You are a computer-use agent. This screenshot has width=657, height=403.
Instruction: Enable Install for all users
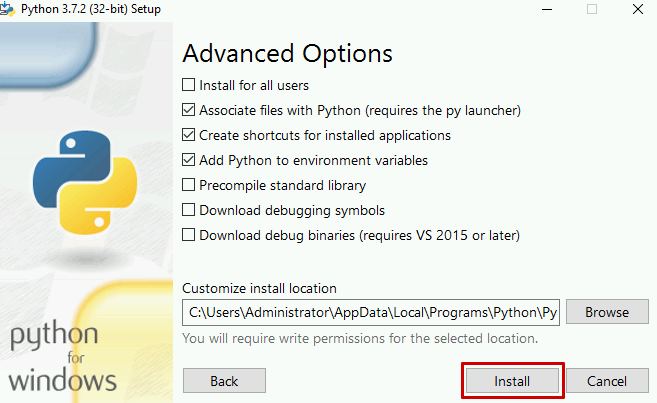tap(189, 85)
